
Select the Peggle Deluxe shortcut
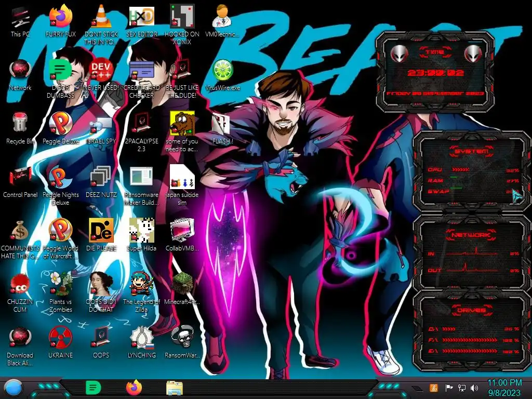tap(60, 123)
